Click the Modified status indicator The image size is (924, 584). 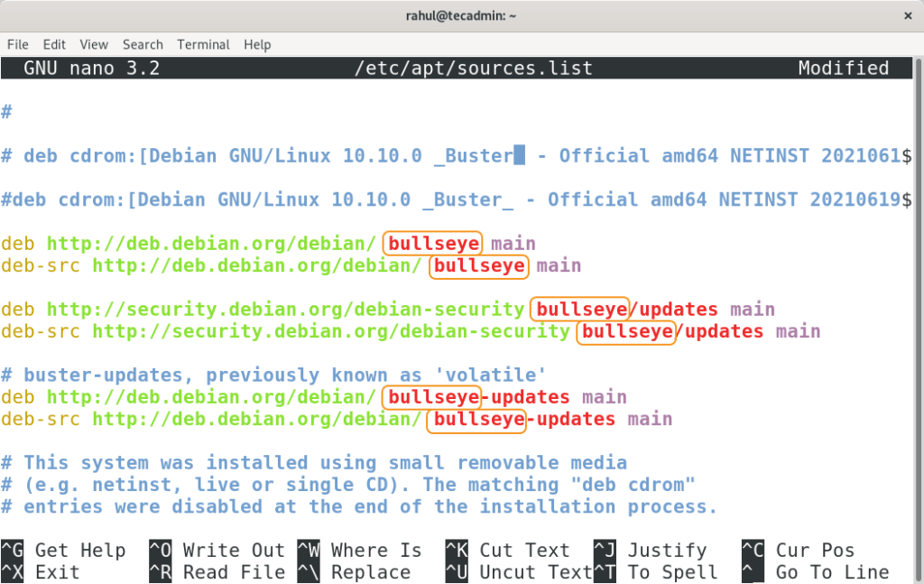843,69
